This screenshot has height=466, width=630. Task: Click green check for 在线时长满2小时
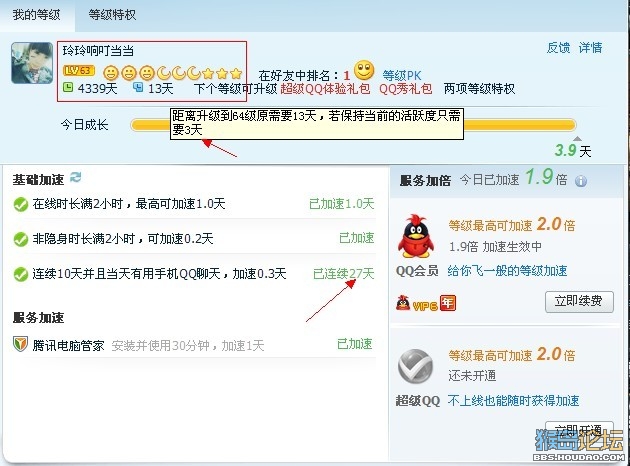click(x=20, y=204)
